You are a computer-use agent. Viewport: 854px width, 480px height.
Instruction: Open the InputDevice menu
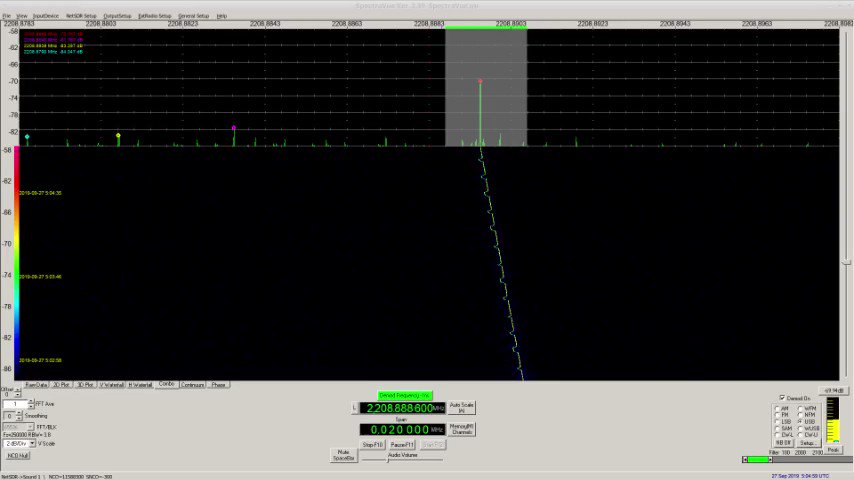(x=46, y=16)
